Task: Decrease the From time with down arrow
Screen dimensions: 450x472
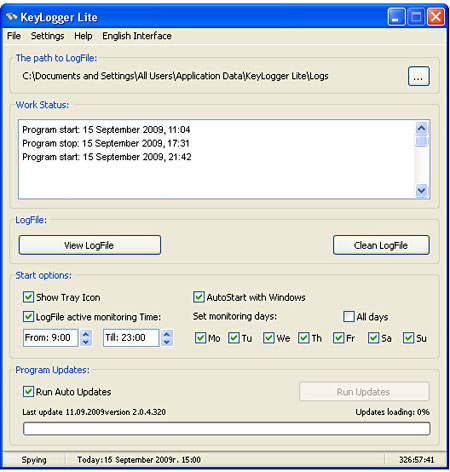Action: [86, 342]
